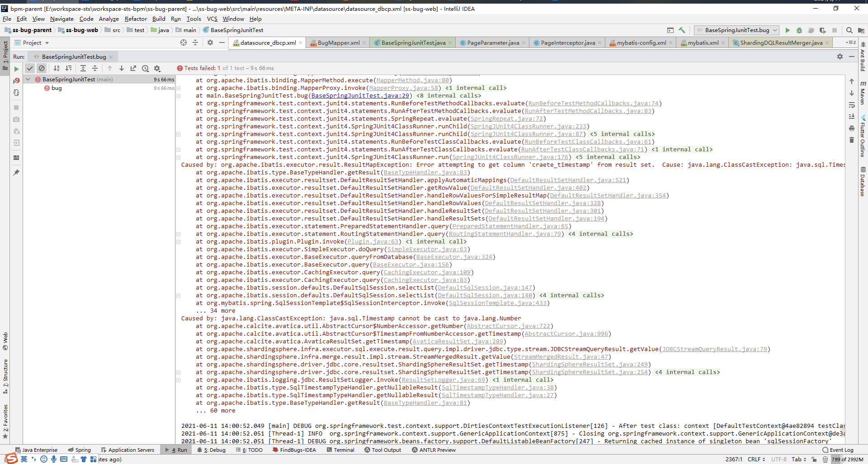
Task: Sort tests by duration
Action: click(x=68, y=68)
